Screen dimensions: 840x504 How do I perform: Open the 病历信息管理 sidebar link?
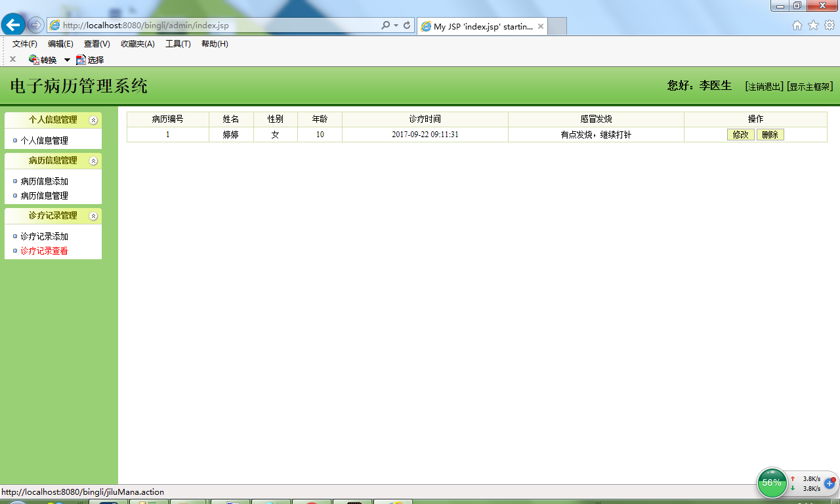point(44,196)
